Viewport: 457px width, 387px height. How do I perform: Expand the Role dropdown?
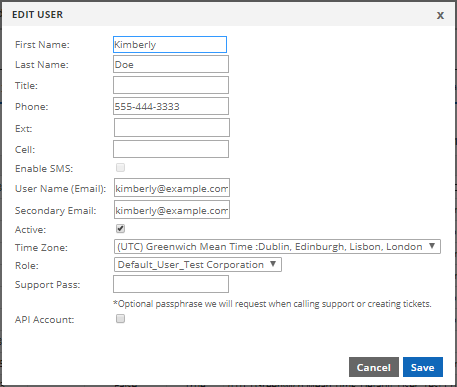(198, 265)
